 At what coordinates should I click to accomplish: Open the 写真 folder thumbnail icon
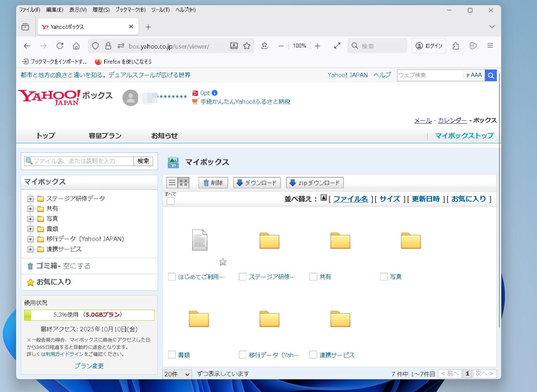pos(411,241)
